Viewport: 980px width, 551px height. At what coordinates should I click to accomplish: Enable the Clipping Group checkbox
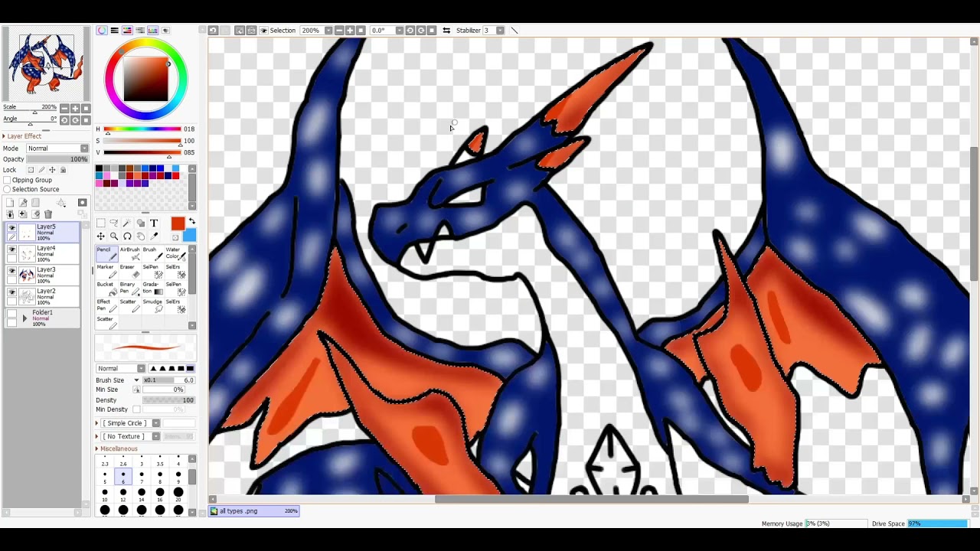click(7, 181)
